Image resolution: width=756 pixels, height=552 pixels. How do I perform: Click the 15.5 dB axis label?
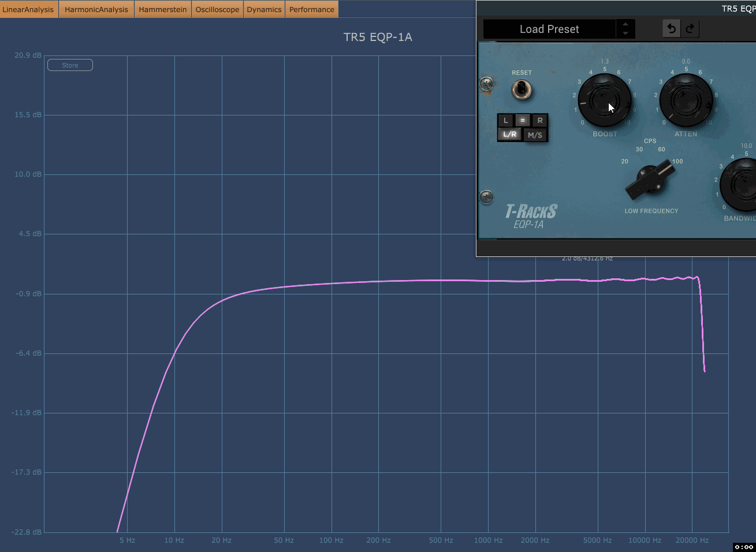28,115
